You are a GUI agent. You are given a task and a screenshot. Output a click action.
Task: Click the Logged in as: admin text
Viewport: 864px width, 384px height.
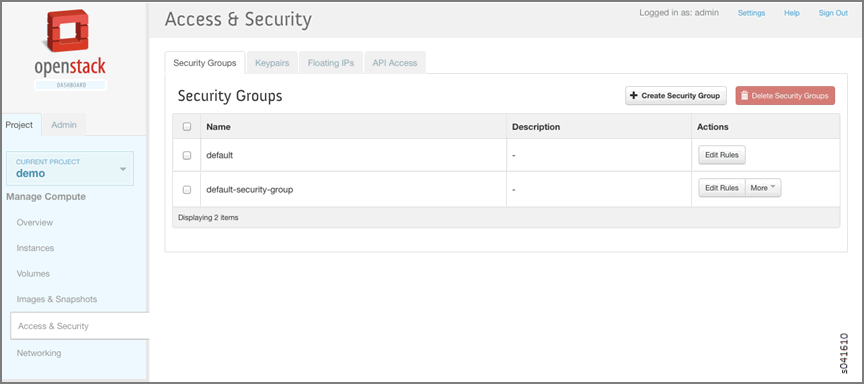pos(679,13)
